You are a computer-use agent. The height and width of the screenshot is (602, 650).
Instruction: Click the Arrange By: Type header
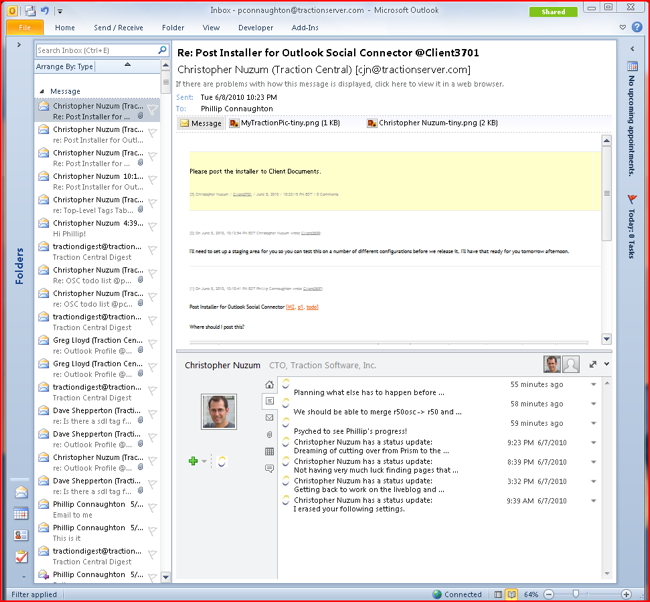(66, 67)
